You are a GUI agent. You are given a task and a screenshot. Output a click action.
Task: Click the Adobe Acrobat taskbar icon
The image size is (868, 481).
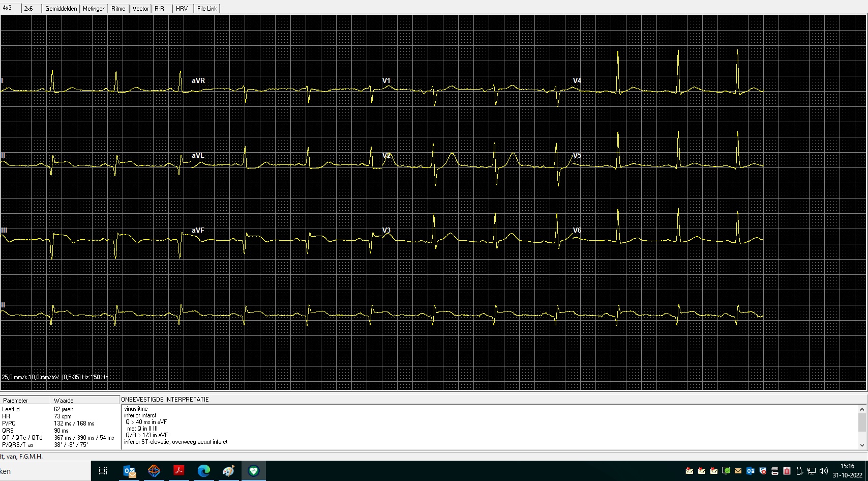179,471
